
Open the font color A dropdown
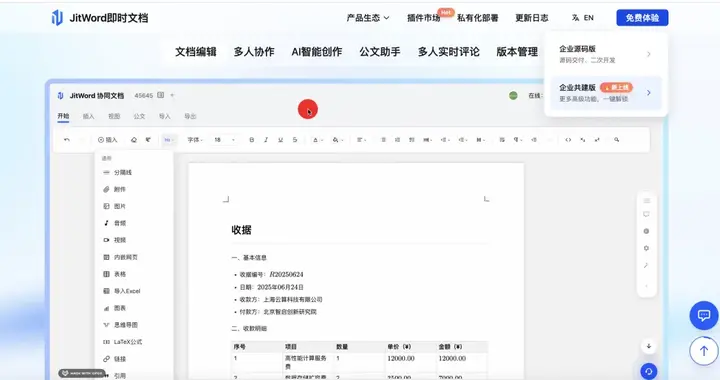(x=318, y=140)
